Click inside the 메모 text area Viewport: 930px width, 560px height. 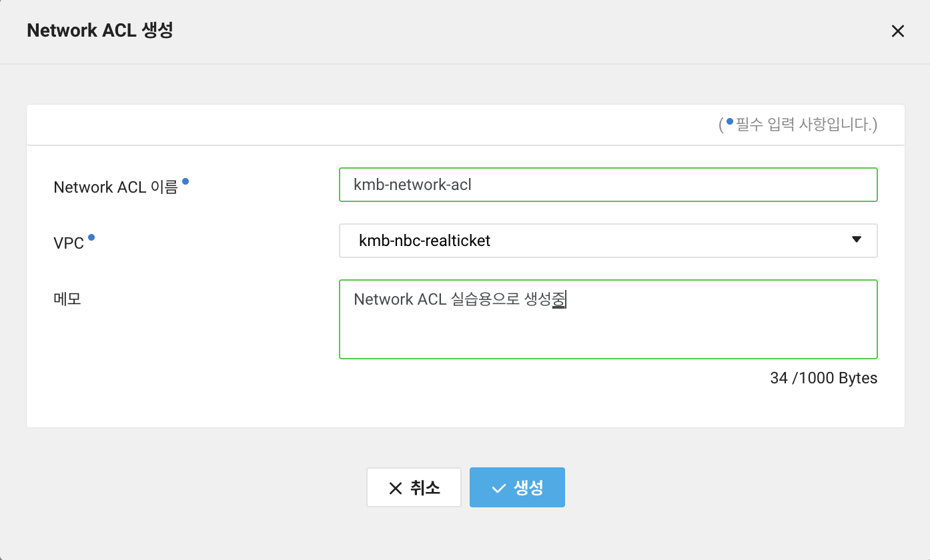pyautogui.click(x=608, y=319)
